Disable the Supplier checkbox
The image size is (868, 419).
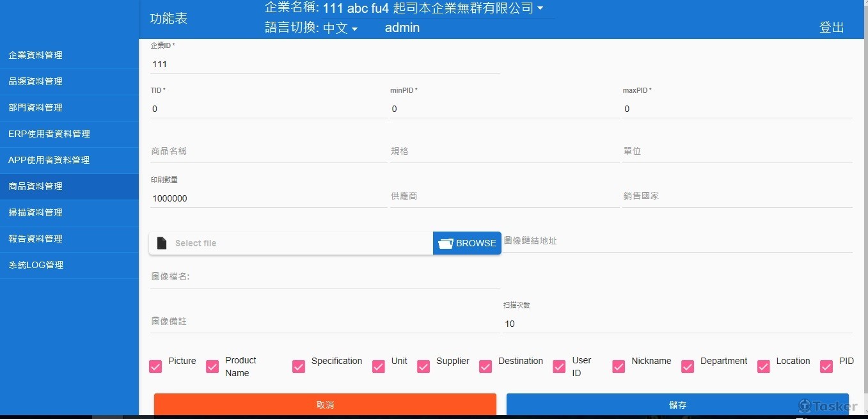pyautogui.click(x=423, y=367)
